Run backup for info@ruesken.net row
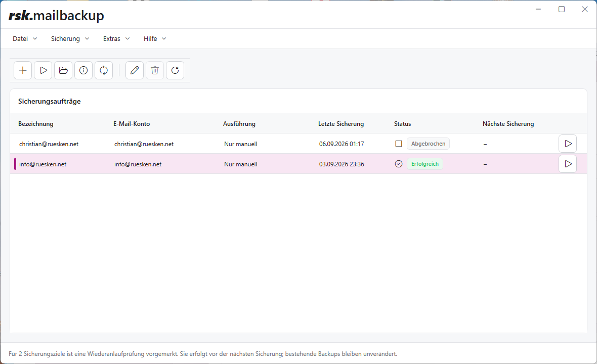The image size is (597, 364). 568,164
